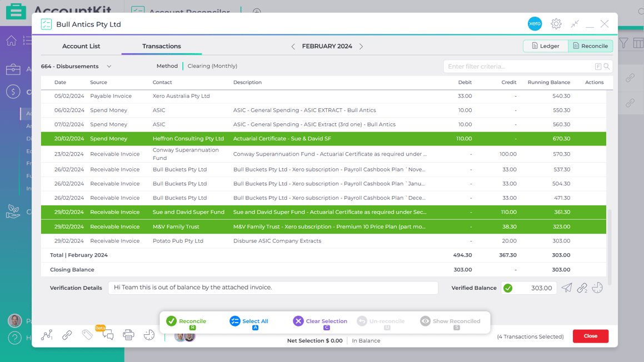644x362 pixels.
Task: Click the send paper-plane icon beside Verified Balance
Action: (566, 288)
